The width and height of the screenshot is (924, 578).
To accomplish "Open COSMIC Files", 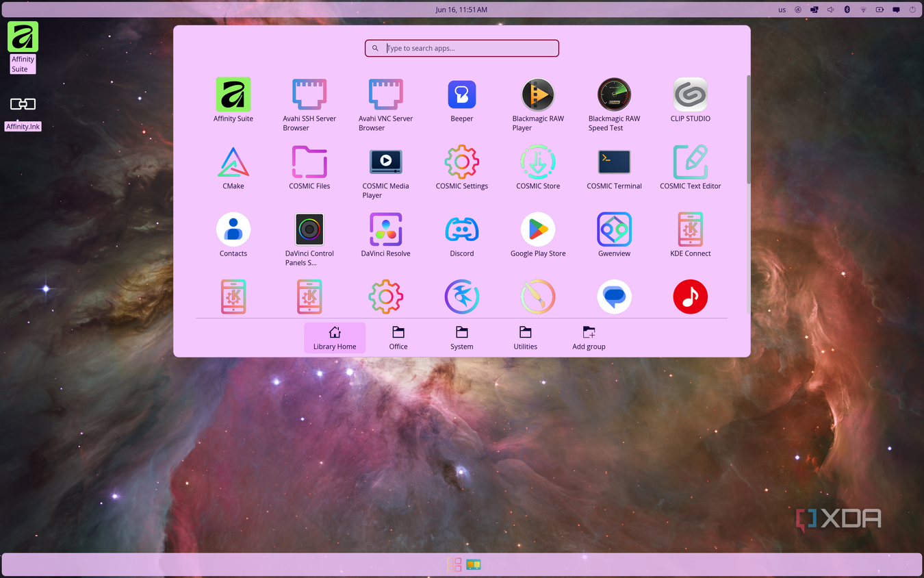I will (x=309, y=167).
